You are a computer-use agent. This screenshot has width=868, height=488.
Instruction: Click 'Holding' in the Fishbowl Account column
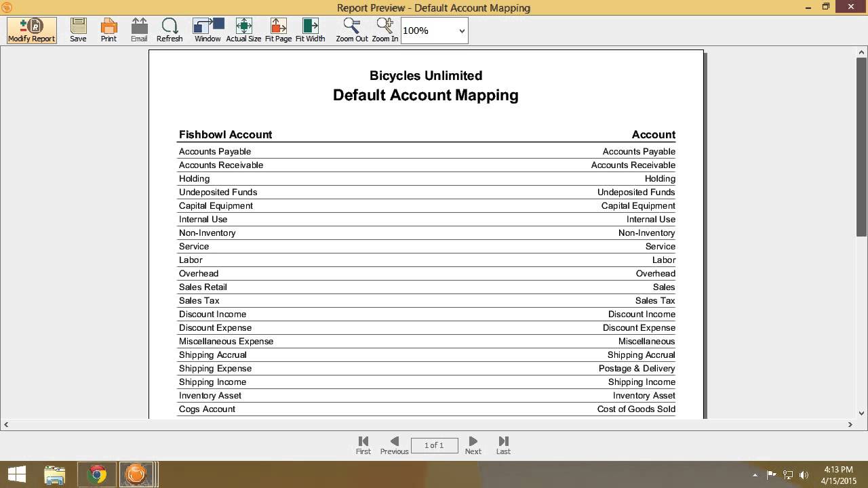click(x=194, y=179)
